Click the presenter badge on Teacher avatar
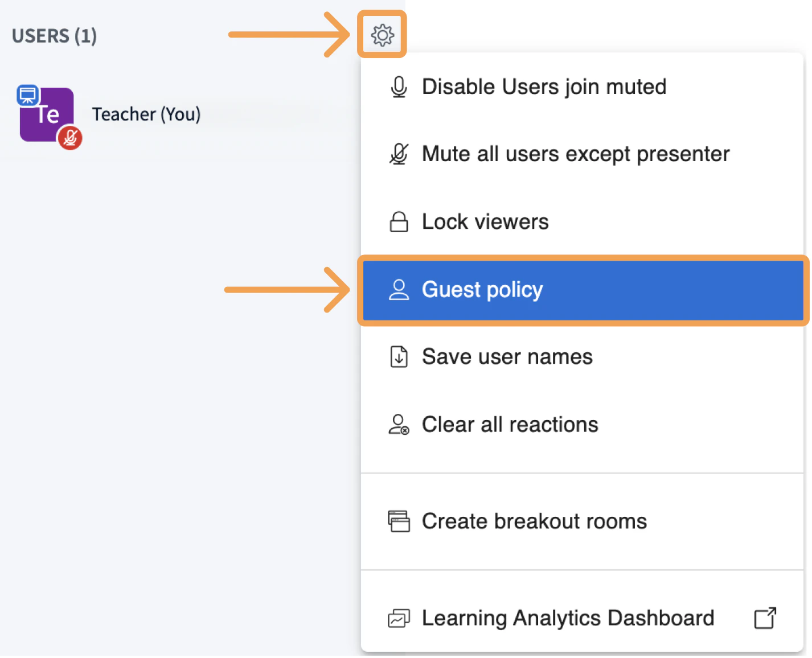Image resolution: width=812 pixels, height=658 pixels. click(x=27, y=95)
